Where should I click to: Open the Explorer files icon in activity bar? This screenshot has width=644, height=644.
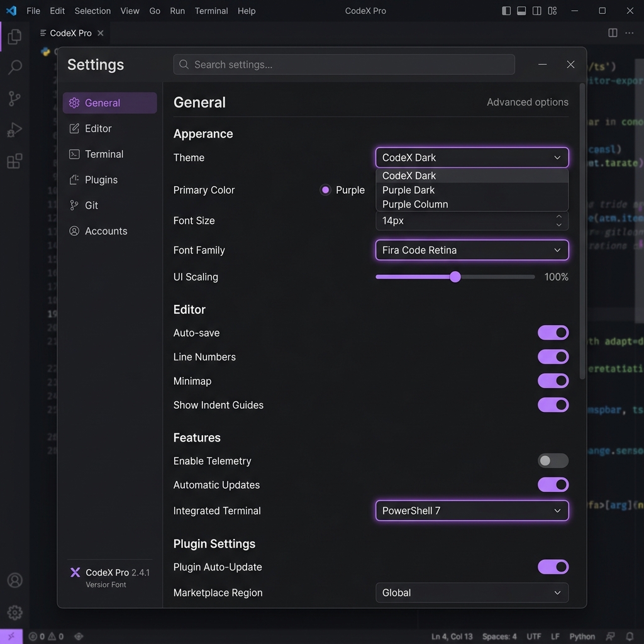[x=14, y=36]
